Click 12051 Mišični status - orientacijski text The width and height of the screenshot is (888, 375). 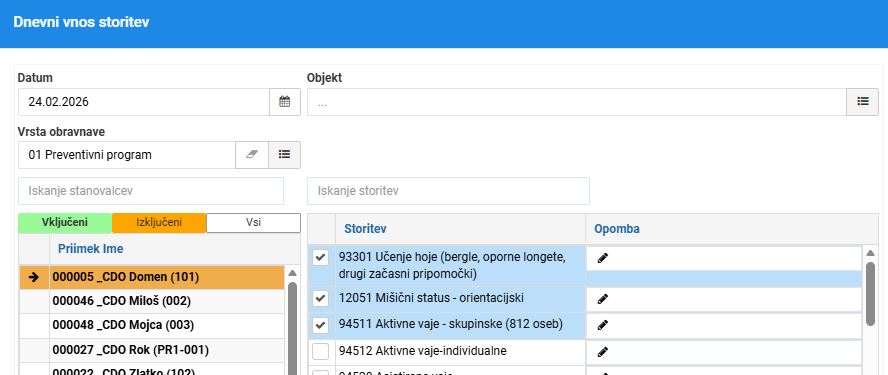click(432, 297)
